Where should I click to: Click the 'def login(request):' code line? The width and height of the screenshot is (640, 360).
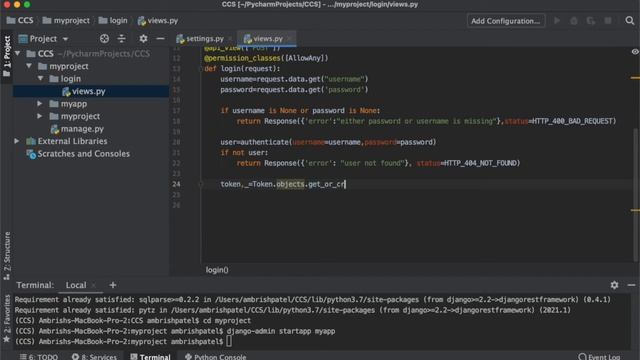coord(242,69)
